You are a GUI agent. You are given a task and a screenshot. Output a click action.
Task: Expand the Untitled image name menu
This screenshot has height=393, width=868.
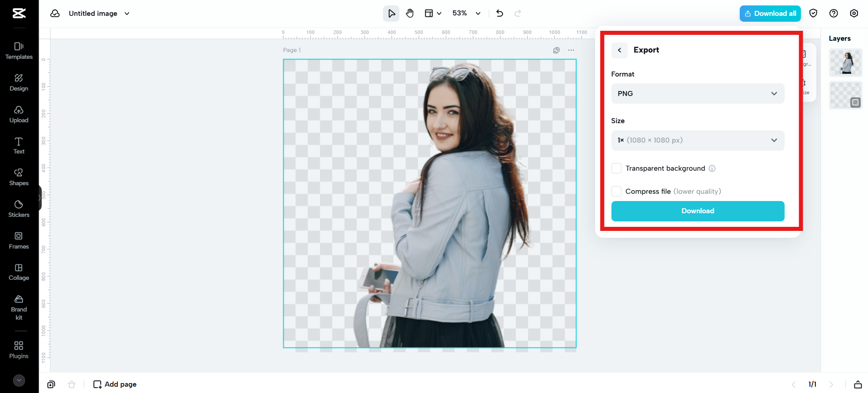127,14
